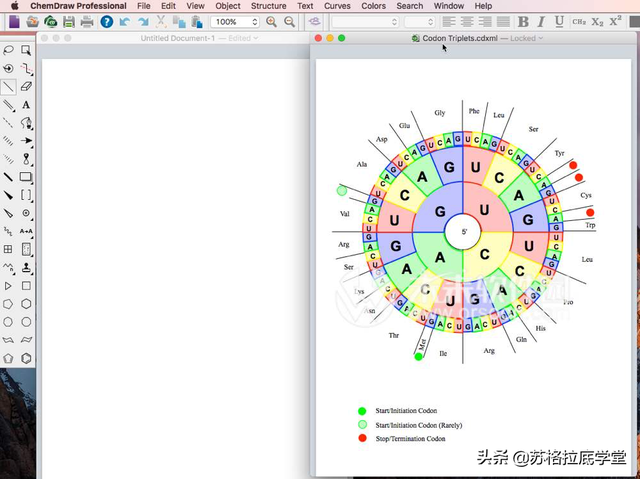Viewport: 640px width, 479px height.
Task: Toggle bold formatting
Action: (x=523, y=21)
